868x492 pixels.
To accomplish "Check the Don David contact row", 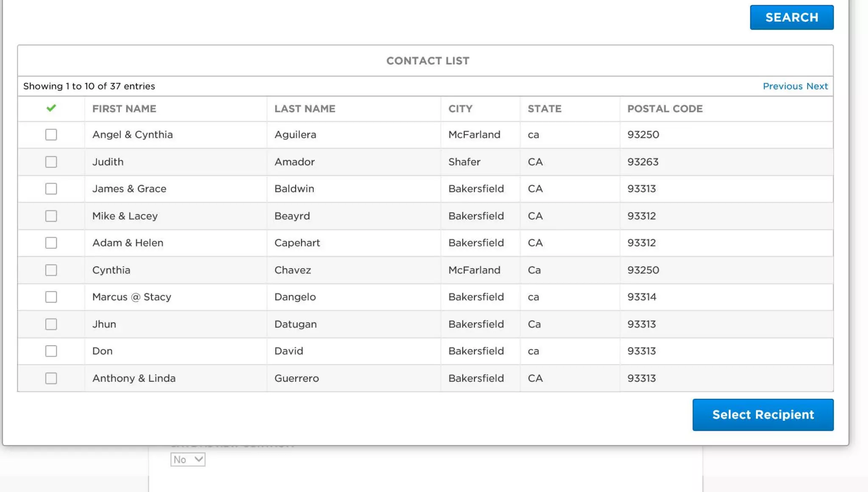I will [x=51, y=351].
